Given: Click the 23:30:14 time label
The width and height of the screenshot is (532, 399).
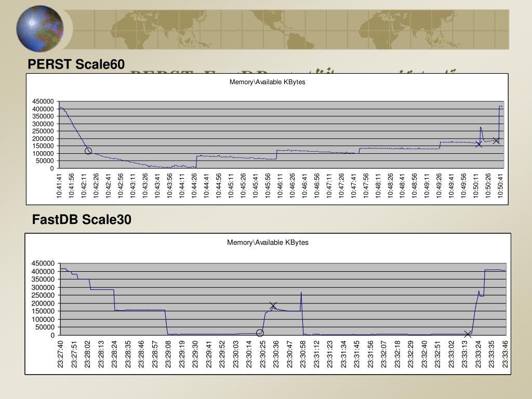Looking at the screenshot, I should pos(249,354).
